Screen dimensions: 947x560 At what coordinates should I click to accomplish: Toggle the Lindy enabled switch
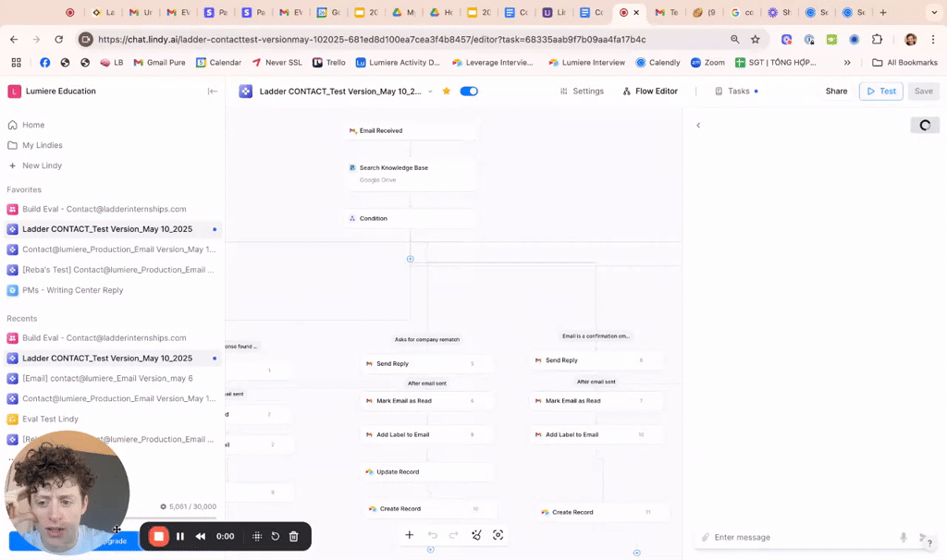click(x=469, y=91)
